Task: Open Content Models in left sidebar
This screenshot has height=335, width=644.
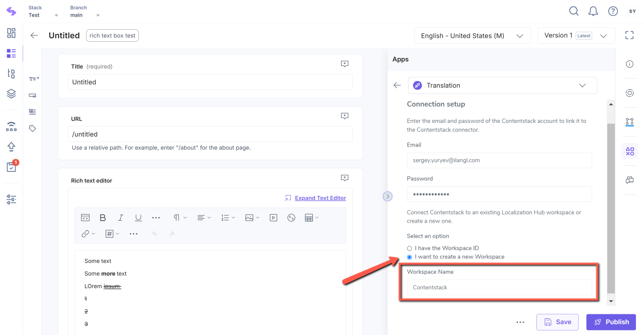Action: click(x=11, y=74)
